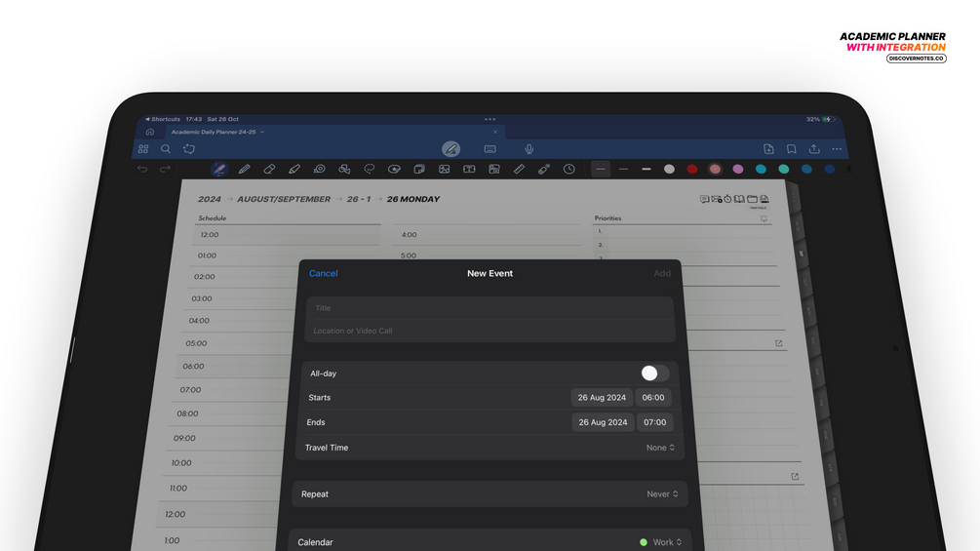Choose the thickest stroke width
The height and width of the screenshot is (551, 980).
[x=647, y=169]
